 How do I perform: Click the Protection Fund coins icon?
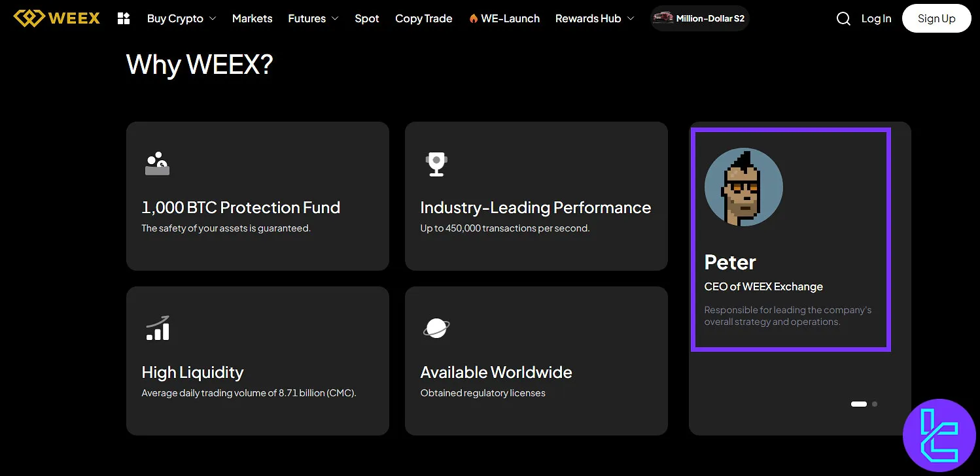(x=157, y=163)
